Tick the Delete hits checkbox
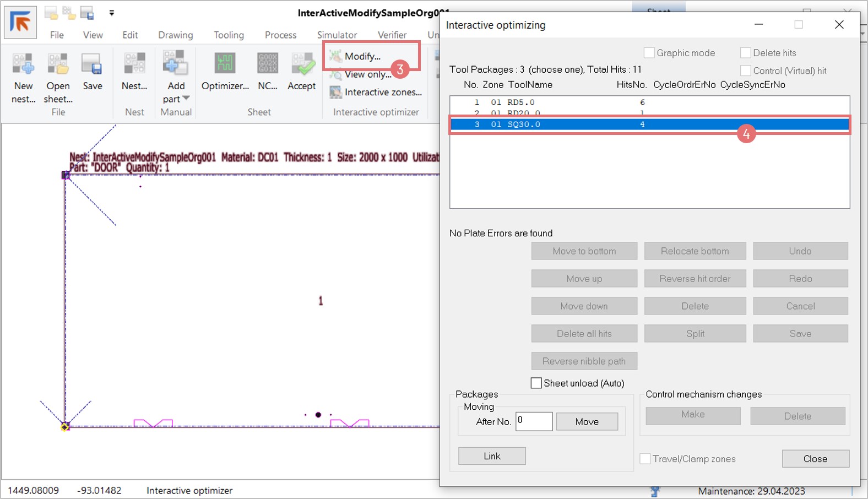The width and height of the screenshot is (868, 499). tap(746, 53)
